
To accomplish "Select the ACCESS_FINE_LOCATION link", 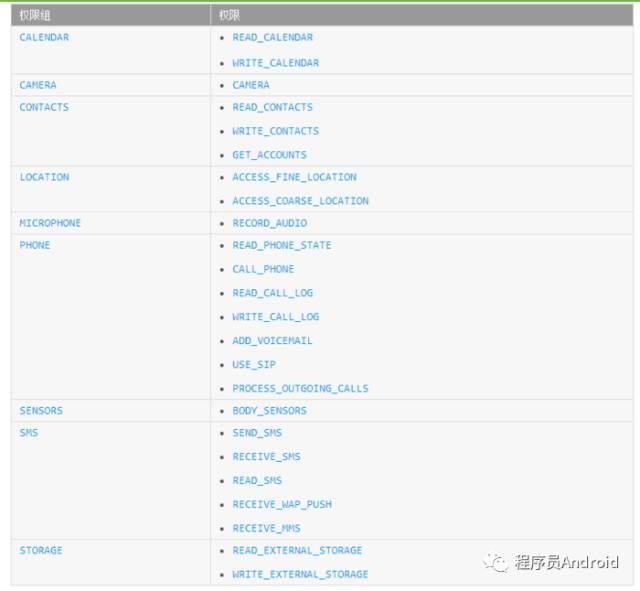I will point(295,177).
